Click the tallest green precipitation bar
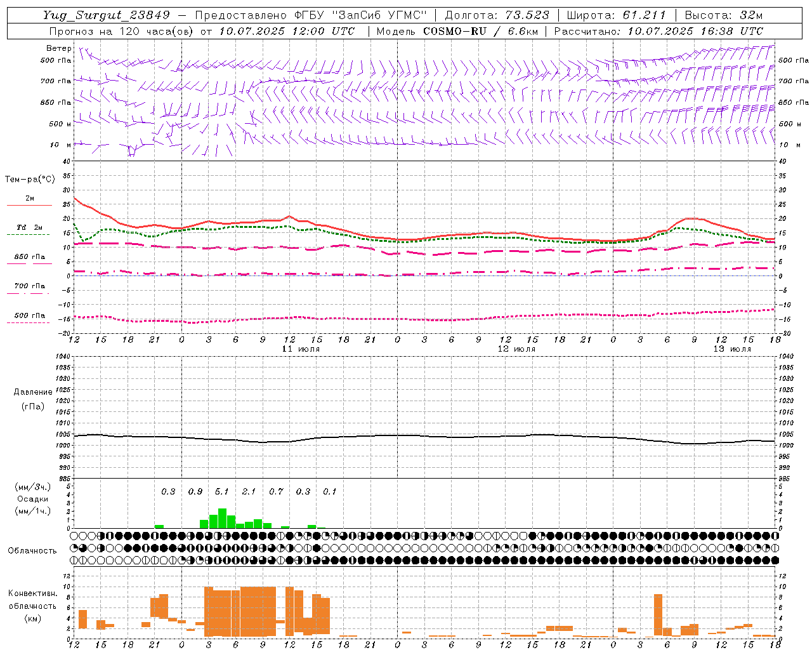The width and height of the screenshot is (812, 650). 222,518
